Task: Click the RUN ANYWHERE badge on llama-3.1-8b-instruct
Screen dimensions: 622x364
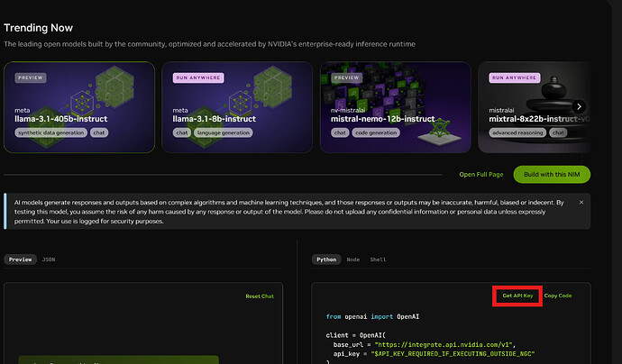Action: tap(198, 77)
